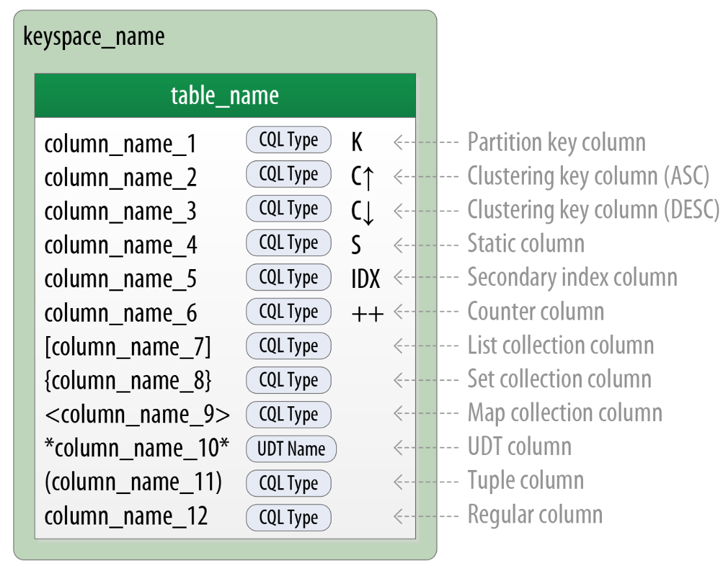Image resolution: width=728 pixels, height=572 pixels.
Task: Click the partition key K symbol
Action: 357,142
